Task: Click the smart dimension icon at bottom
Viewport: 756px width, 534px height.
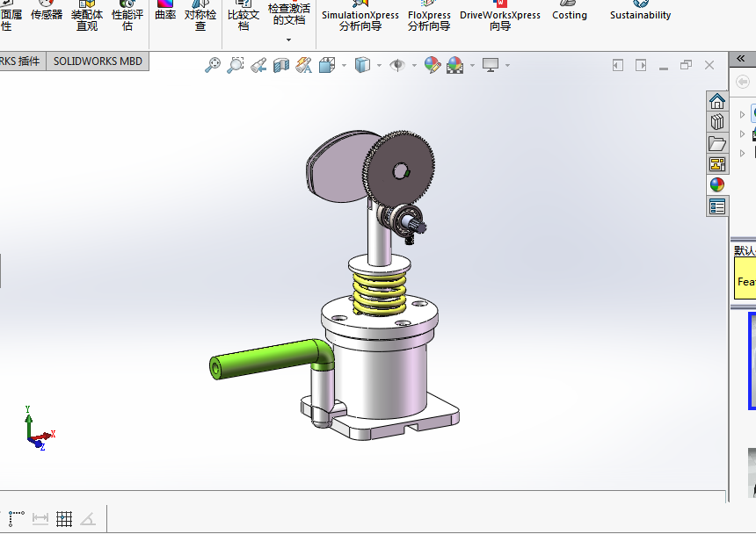Action: (40, 518)
